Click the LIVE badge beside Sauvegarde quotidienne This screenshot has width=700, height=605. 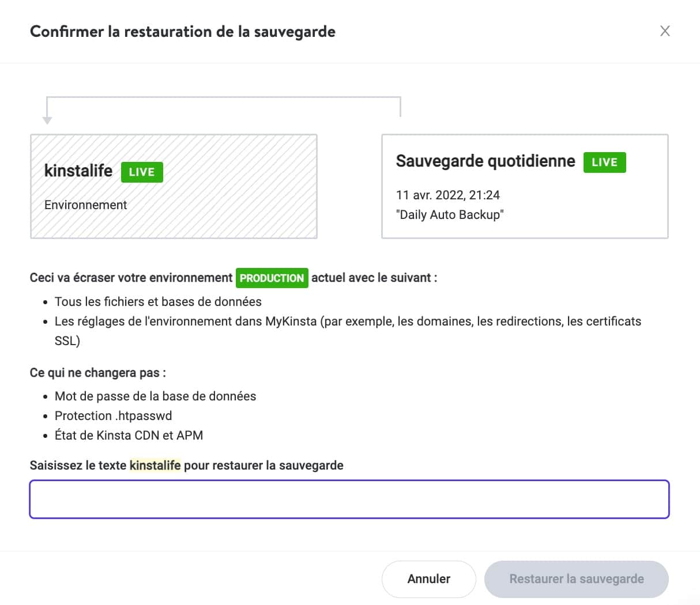(604, 162)
